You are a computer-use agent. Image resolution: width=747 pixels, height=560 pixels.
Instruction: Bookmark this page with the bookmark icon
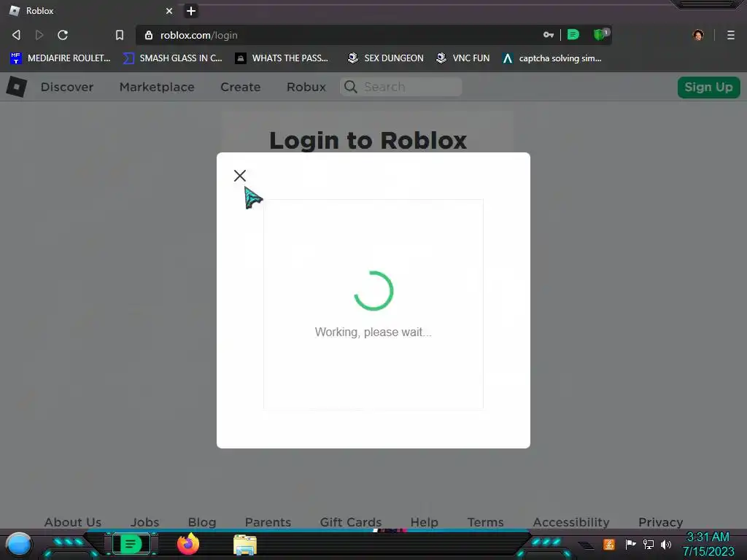pos(120,35)
